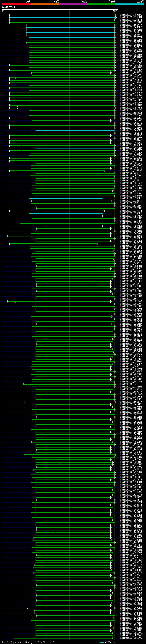Select subject UniRef100_C3ZB58
Viewport: 146px width, 644px height.
coord(131,236)
